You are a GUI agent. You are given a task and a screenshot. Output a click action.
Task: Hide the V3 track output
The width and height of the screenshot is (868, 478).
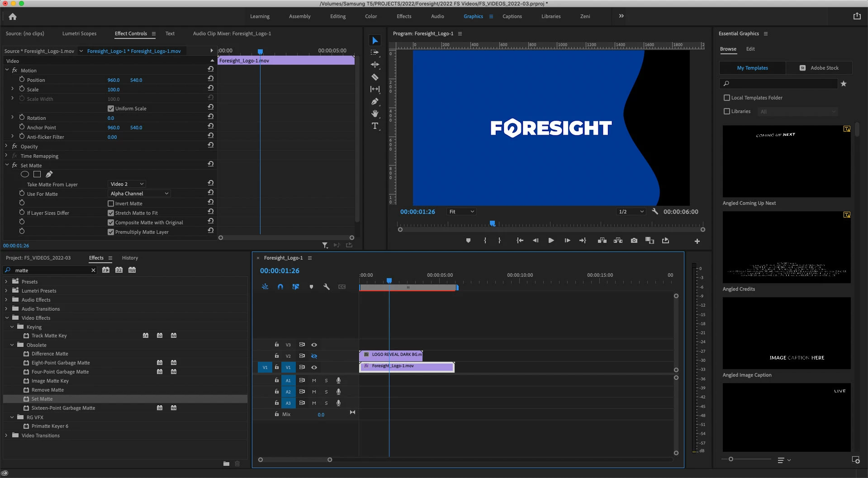coord(314,345)
